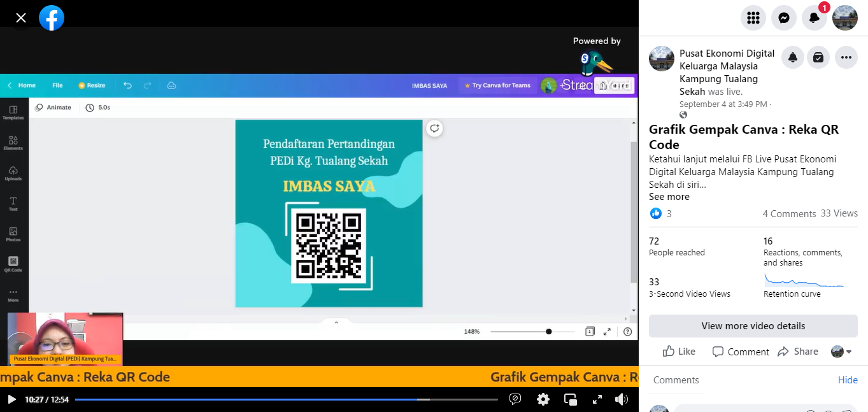Click the September 4 at 3:49 PM timestamp
This screenshot has height=412, width=868.
coord(723,104)
